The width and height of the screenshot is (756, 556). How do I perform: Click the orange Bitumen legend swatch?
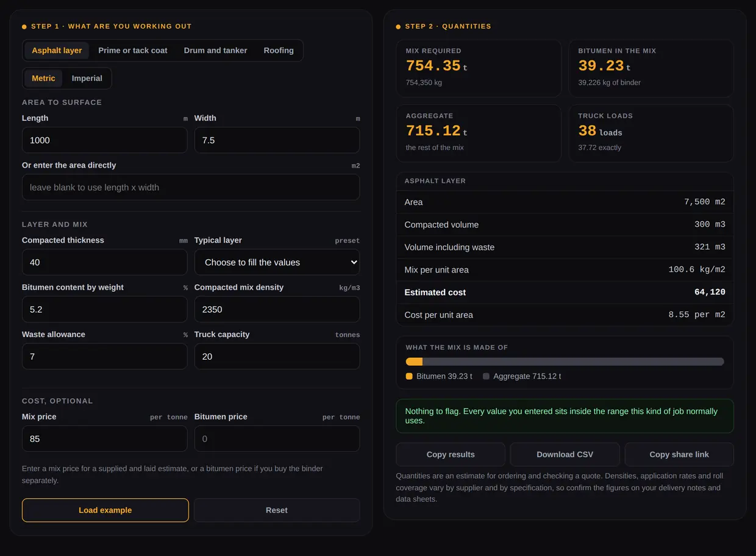[x=409, y=376]
